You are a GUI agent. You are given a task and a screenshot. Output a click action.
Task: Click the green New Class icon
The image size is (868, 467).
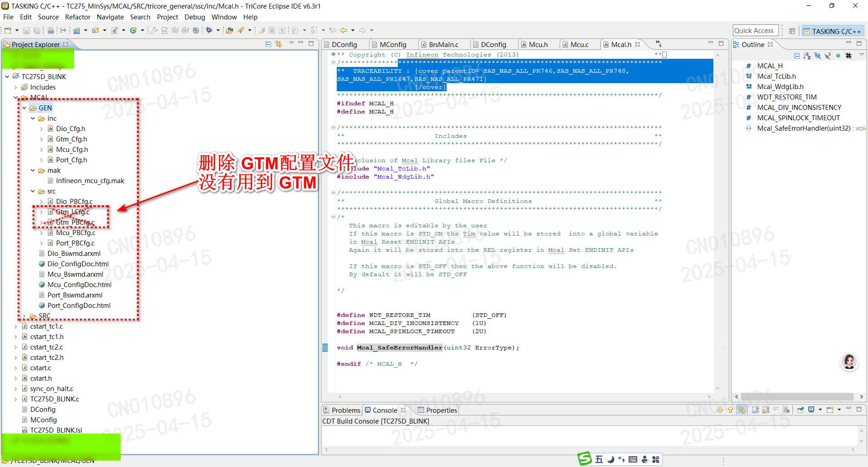pyautogui.click(x=133, y=30)
